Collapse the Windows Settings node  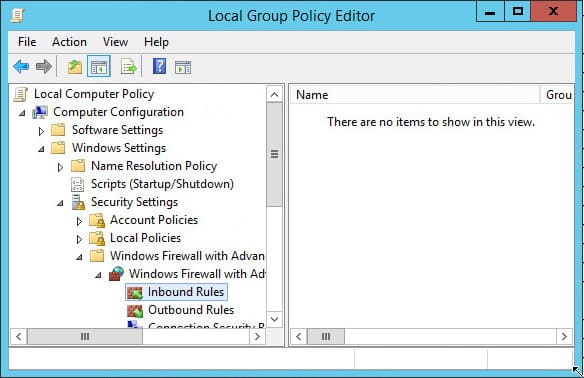click(41, 149)
